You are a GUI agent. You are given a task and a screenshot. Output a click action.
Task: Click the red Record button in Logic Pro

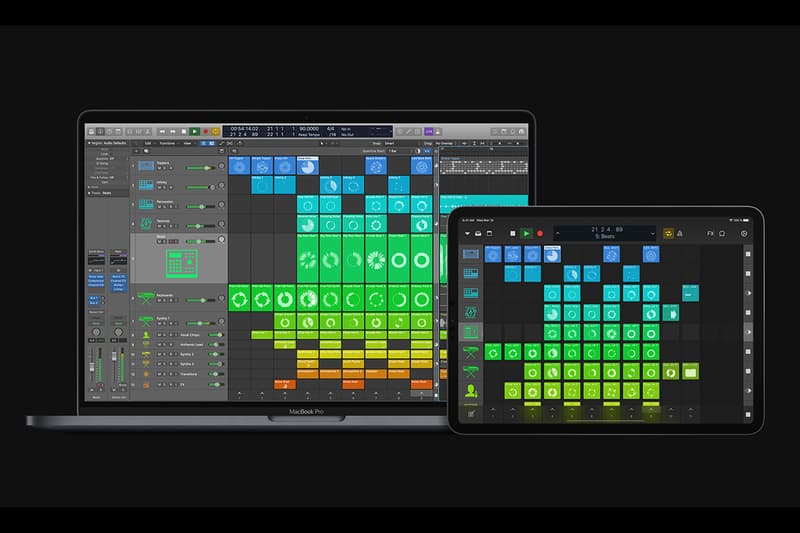pos(206,131)
